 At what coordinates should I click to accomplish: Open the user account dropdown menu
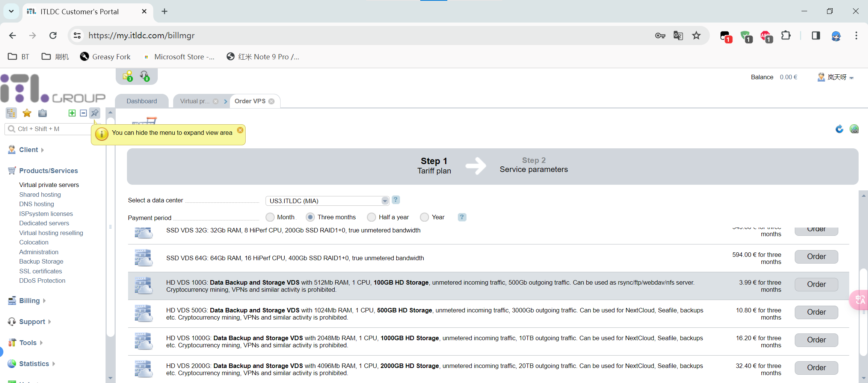836,77
